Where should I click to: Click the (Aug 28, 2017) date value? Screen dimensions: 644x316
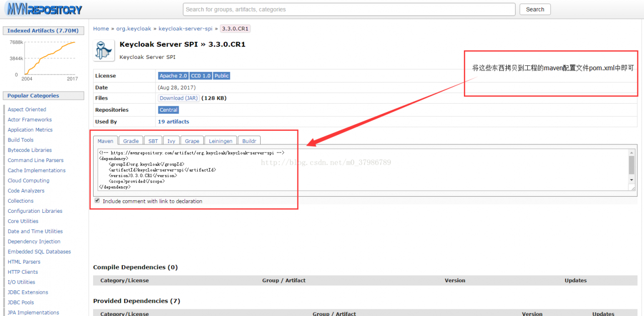click(x=176, y=88)
